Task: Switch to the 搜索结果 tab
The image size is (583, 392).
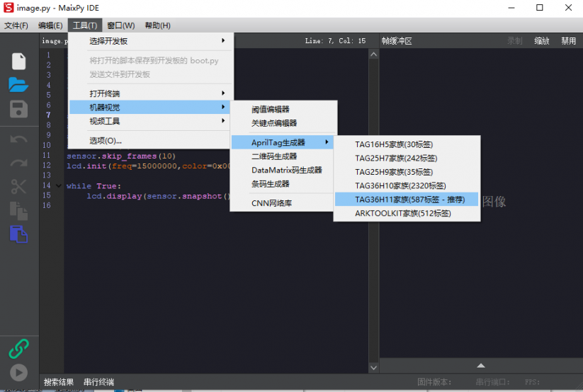Action: (x=58, y=382)
